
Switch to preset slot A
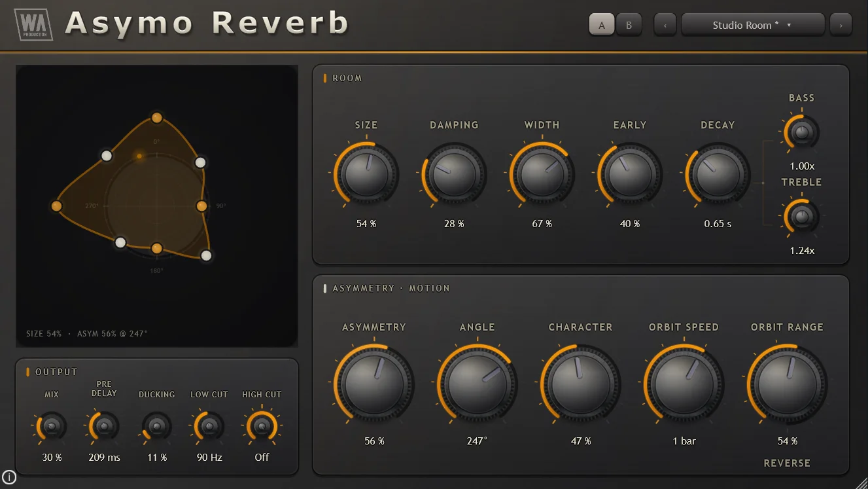click(x=602, y=26)
